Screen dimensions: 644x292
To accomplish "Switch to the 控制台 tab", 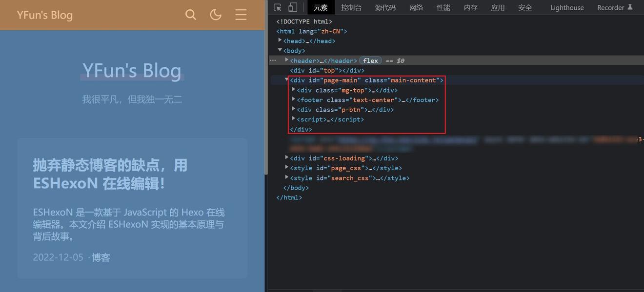I will tap(351, 7).
